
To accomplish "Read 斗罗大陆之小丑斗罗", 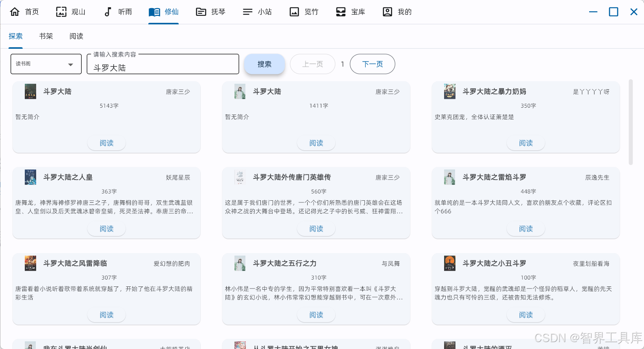I will click(526, 315).
